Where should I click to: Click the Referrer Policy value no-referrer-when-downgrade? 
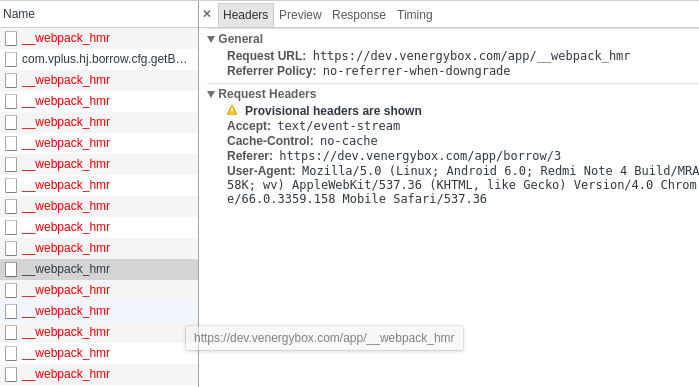pos(416,71)
